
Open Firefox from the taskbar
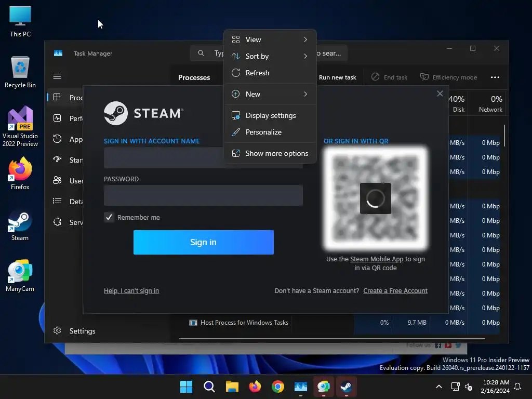pyautogui.click(x=255, y=387)
